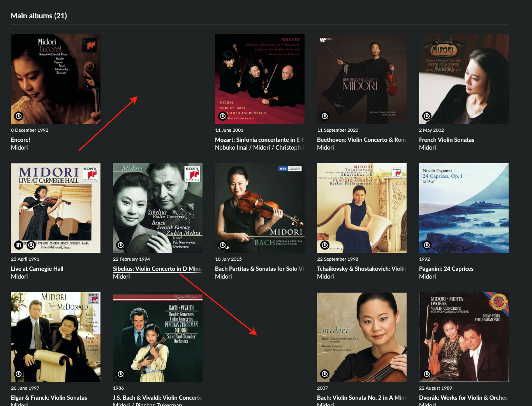Click the date '26 June 1997'
Screen dimensions: 532x406
pyautogui.click(x=25, y=388)
